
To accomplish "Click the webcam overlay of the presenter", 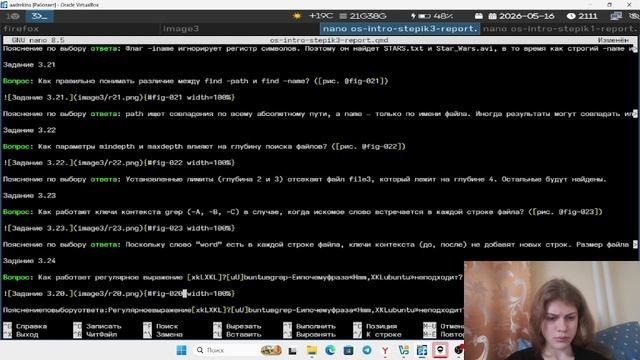I will [x=552, y=311].
